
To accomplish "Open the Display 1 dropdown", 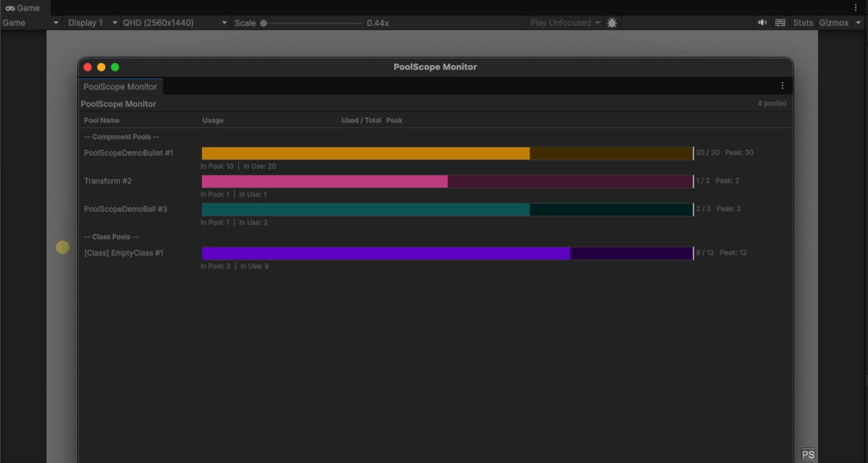I will pyautogui.click(x=91, y=22).
